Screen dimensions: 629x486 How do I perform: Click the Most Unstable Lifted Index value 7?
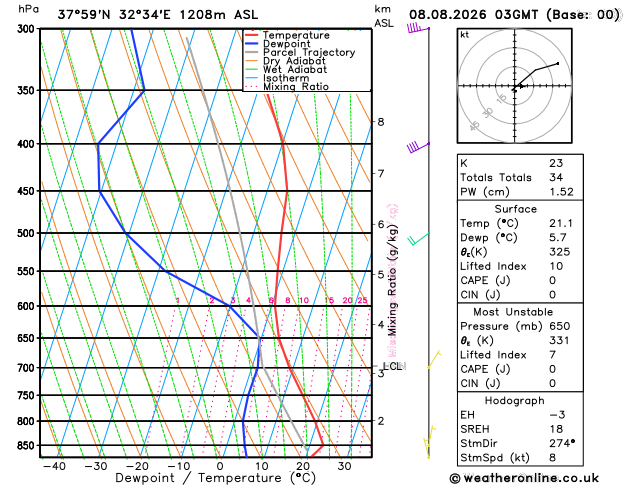[x=552, y=355]
